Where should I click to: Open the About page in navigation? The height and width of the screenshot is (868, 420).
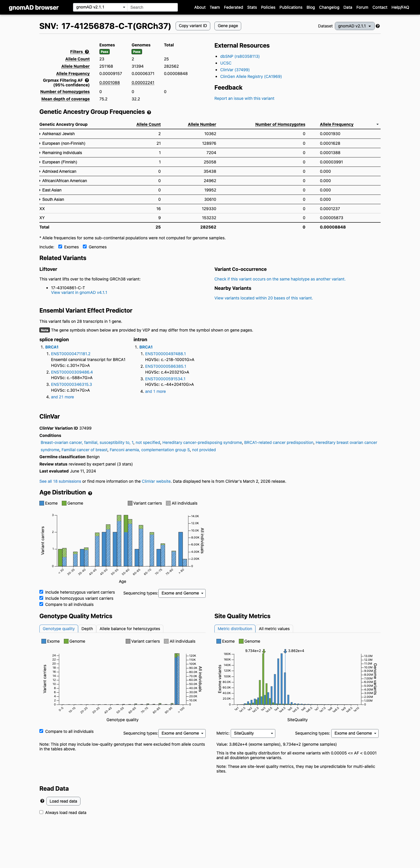click(x=200, y=7)
